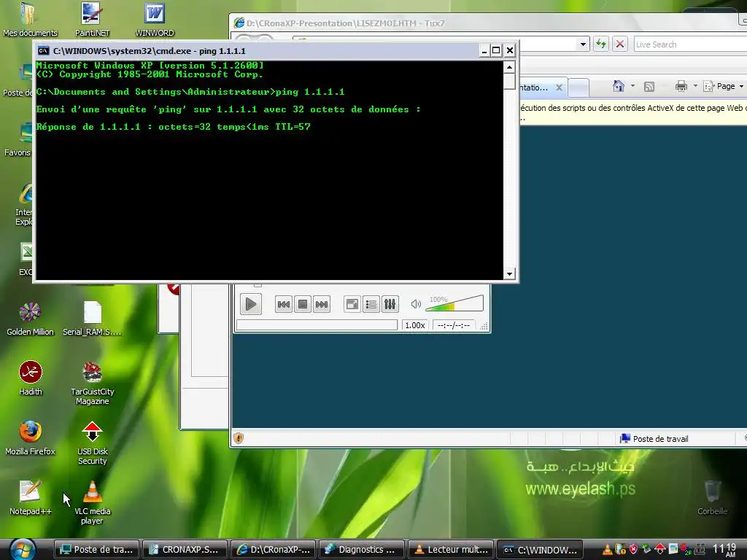
Task: Launch Mozilla Firefox from desktop
Action: point(30,437)
